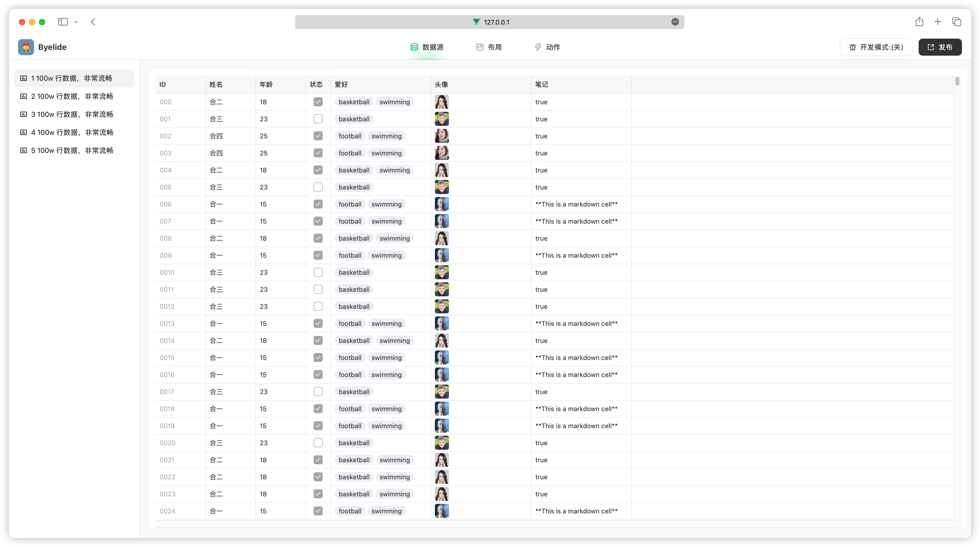Click the 发布 button icon
Viewport: 980px width, 547px height.
pos(931,47)
